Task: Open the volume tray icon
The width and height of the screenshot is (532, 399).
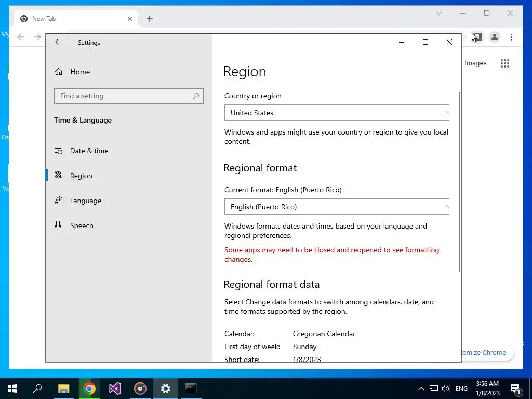Action: tap(446, 389)
